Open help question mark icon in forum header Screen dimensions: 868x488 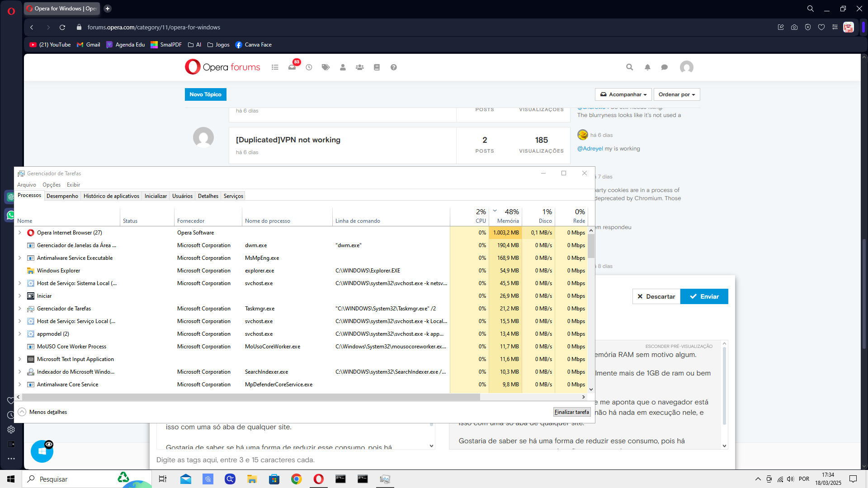pos(394,67)
